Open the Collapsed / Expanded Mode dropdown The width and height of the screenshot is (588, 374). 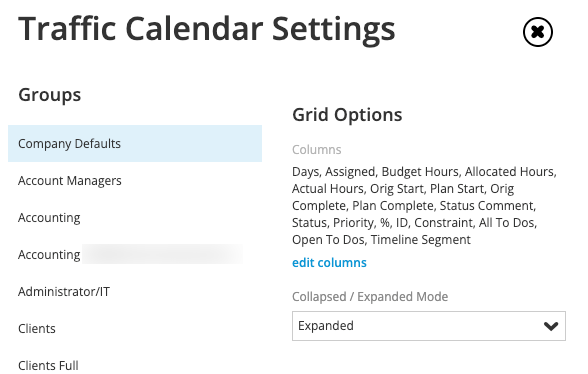[429, 326]
